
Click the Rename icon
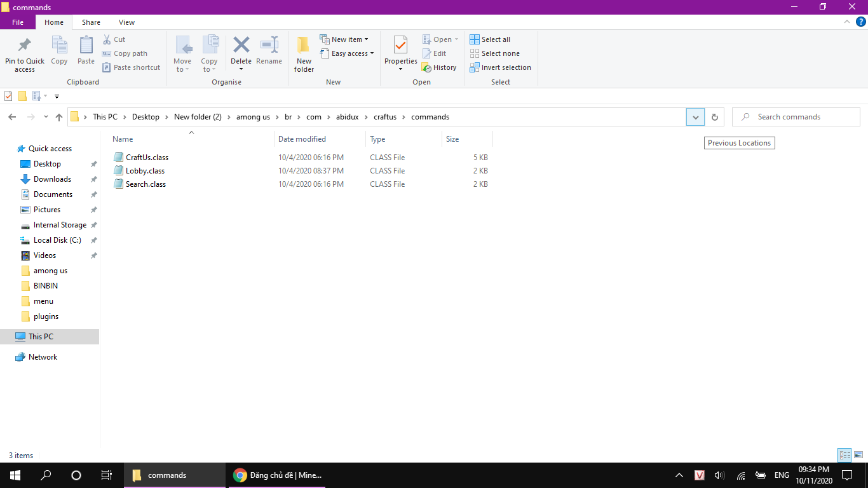click(269, 45)
